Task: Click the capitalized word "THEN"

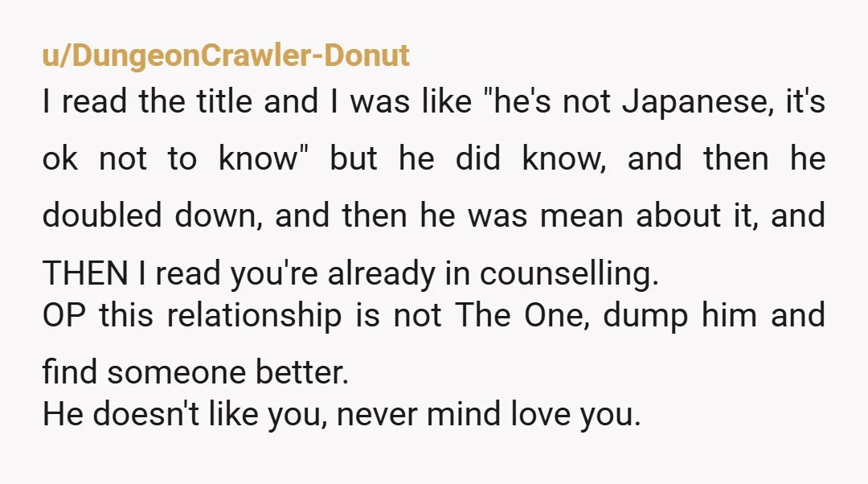Action: 85,273
